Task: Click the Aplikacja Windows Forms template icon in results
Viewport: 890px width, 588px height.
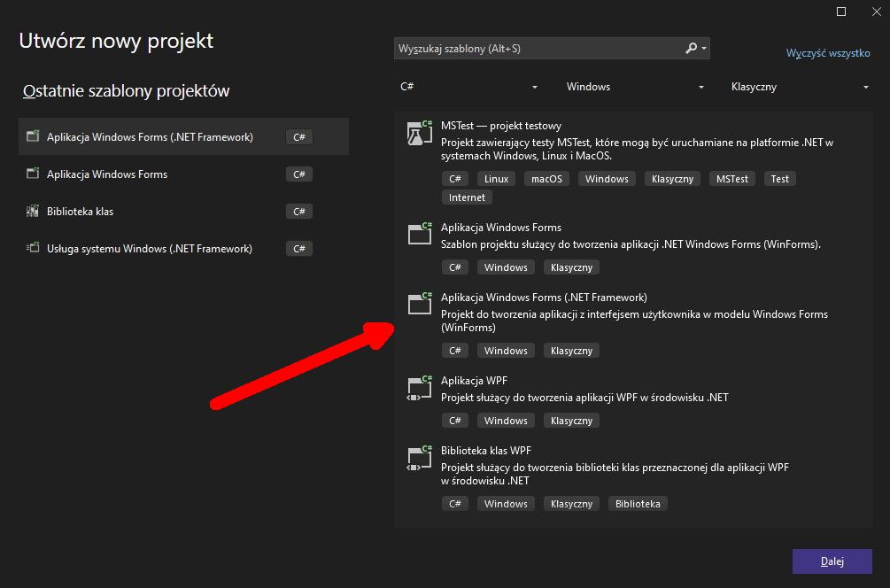Action: click(x=420, y=234)
